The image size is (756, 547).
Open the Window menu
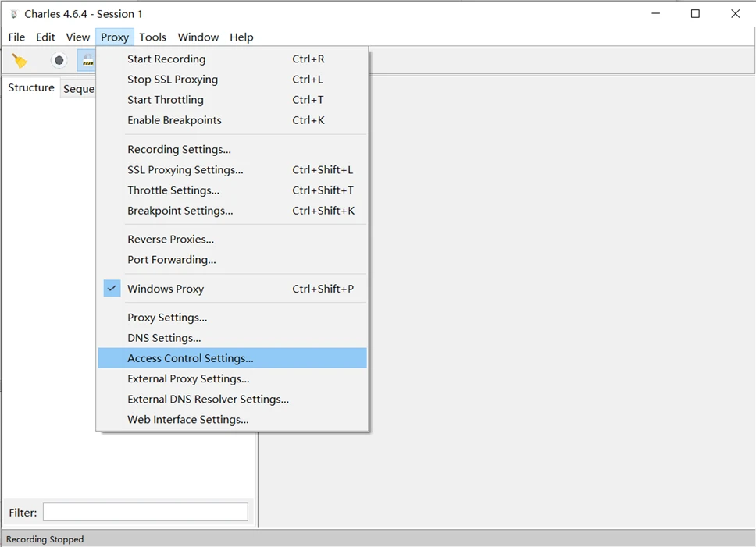(x=198, y=37)
